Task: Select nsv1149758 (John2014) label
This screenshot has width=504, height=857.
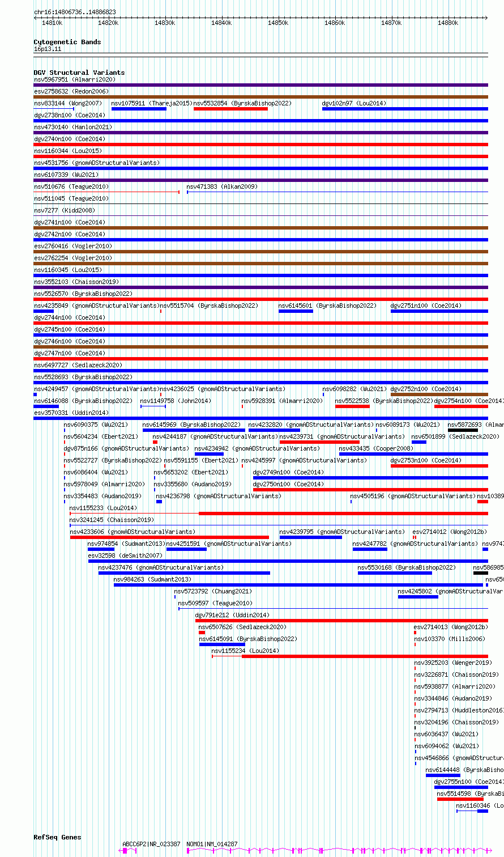Action: pyautogui.click(x=176, y=401)
